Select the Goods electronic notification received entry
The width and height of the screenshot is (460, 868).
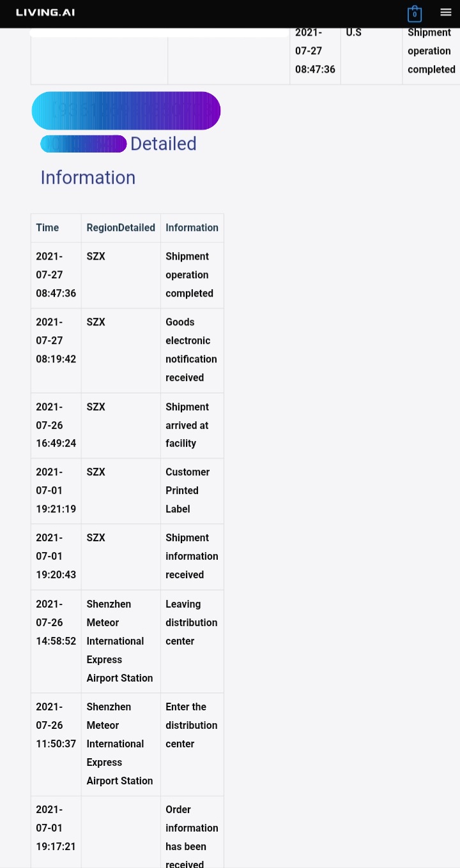[191, 350]
